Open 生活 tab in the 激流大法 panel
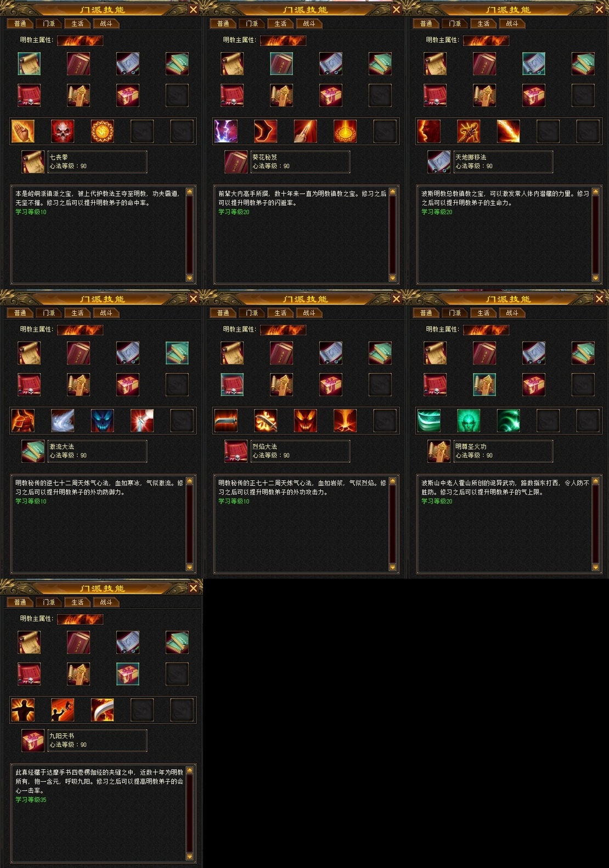Screen dimensions: 609x868 pyautogui.click(x=77, y=313)
